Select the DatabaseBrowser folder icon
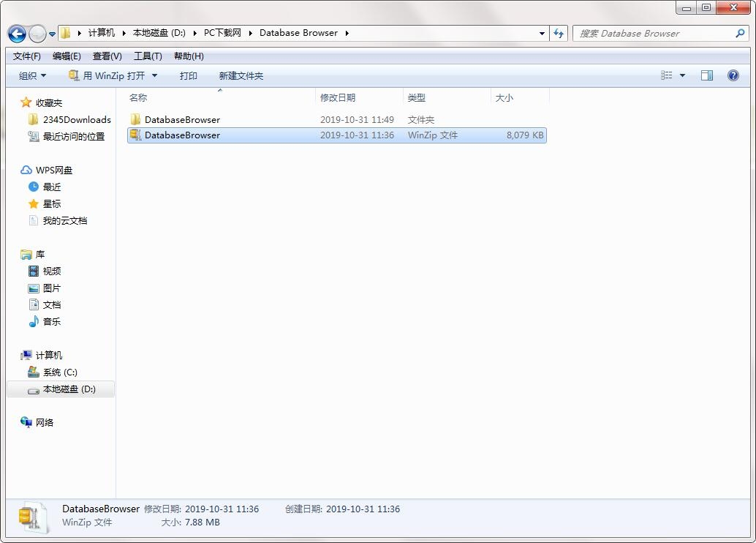This screenshot has width=756, height=543. (x=135, y=119)
